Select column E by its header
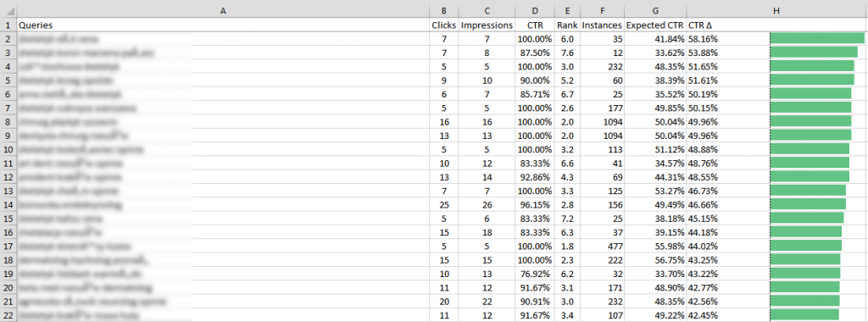 pyautogui.click(x=567, y=10)
